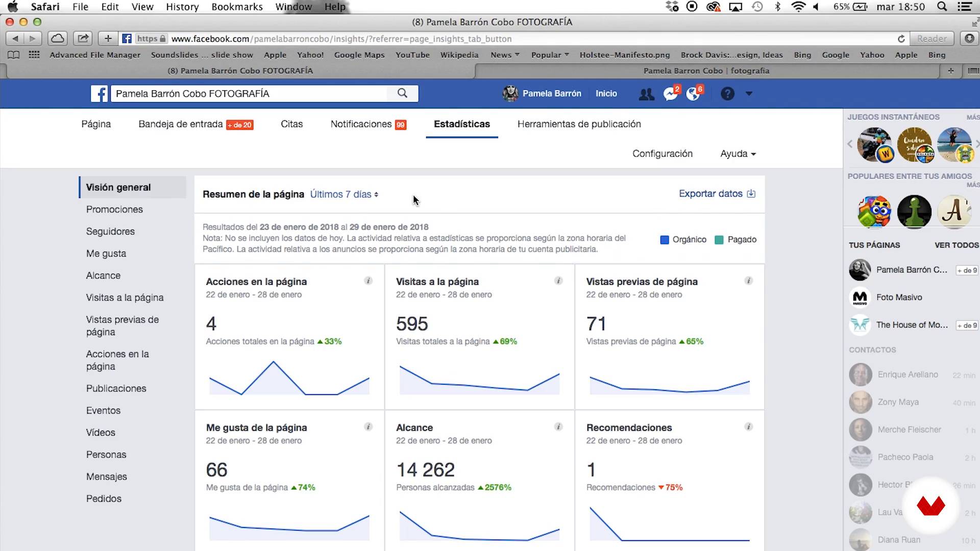Click info icon on Vistas previas de página card

748,281
